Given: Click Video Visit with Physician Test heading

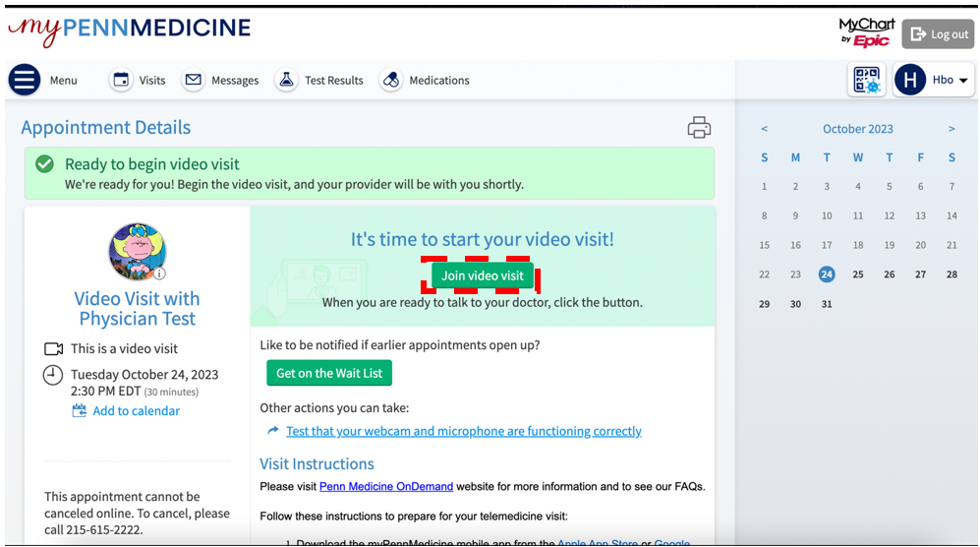Looking at the screenshot, I should point(137,308).
